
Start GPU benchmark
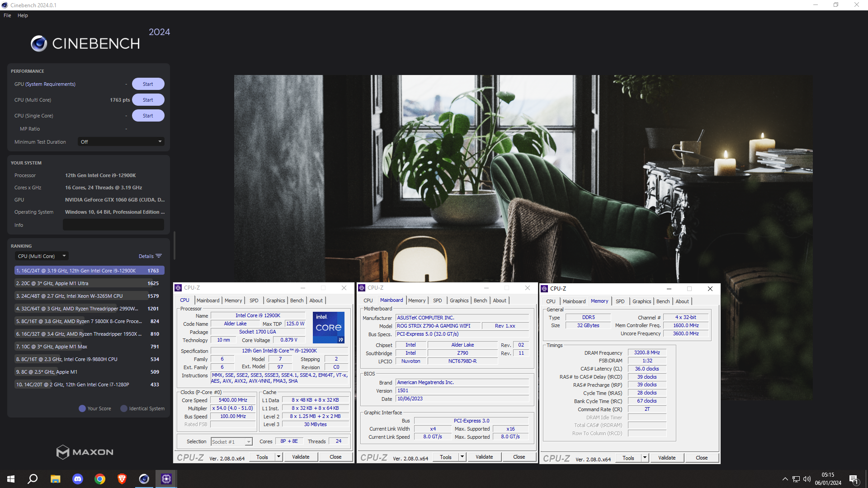point(148,84)
